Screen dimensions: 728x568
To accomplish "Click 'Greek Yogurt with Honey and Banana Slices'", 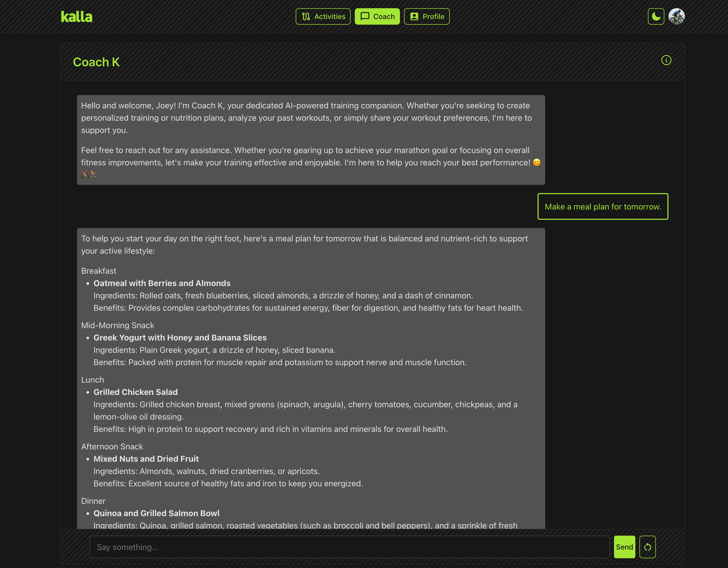I will coord(180,337).
